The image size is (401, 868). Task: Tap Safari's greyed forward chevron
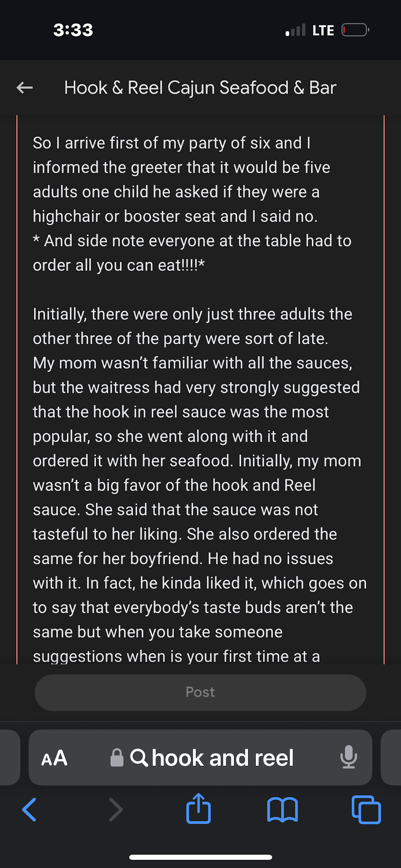click(116, 809)
